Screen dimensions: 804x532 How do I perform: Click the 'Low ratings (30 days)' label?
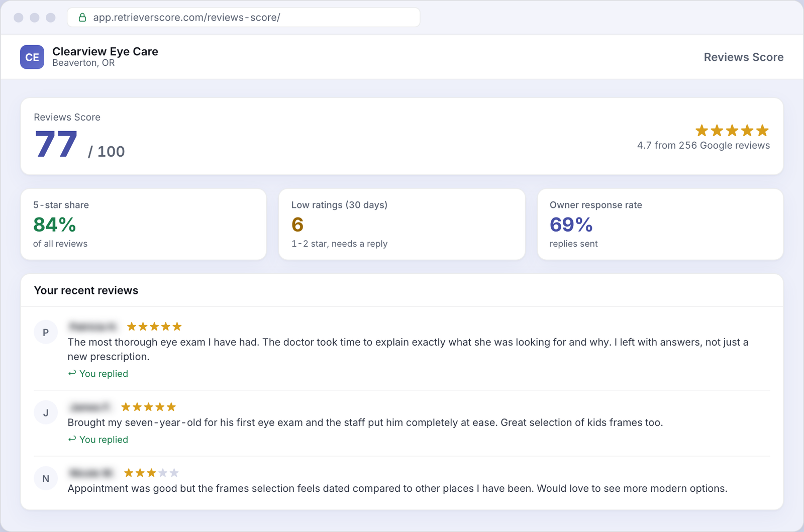click(x=339, y=205)
